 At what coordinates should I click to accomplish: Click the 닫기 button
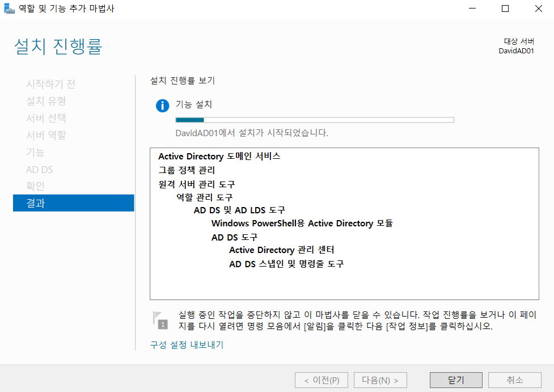456,380
